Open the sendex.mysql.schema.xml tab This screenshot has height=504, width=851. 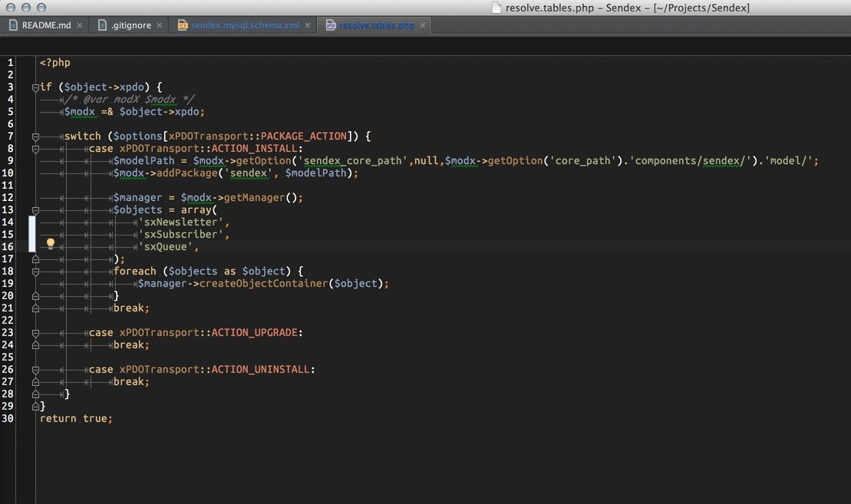click(245, 25)
